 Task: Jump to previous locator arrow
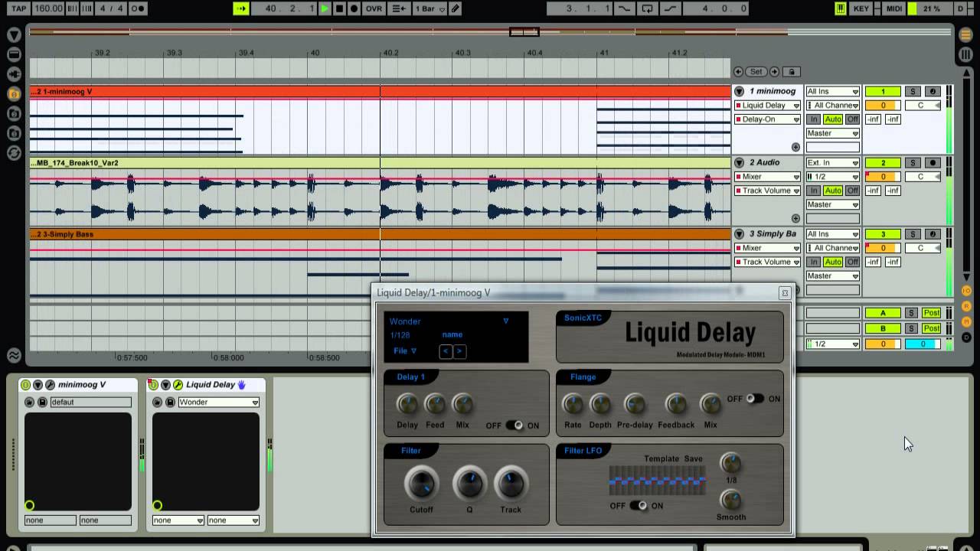tap(739, 71)
